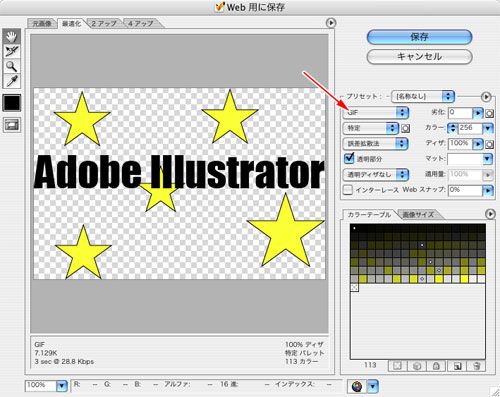The image size is (500, 397).
Task: Click the Web スナップ 0% field
Action: (465, 191)
